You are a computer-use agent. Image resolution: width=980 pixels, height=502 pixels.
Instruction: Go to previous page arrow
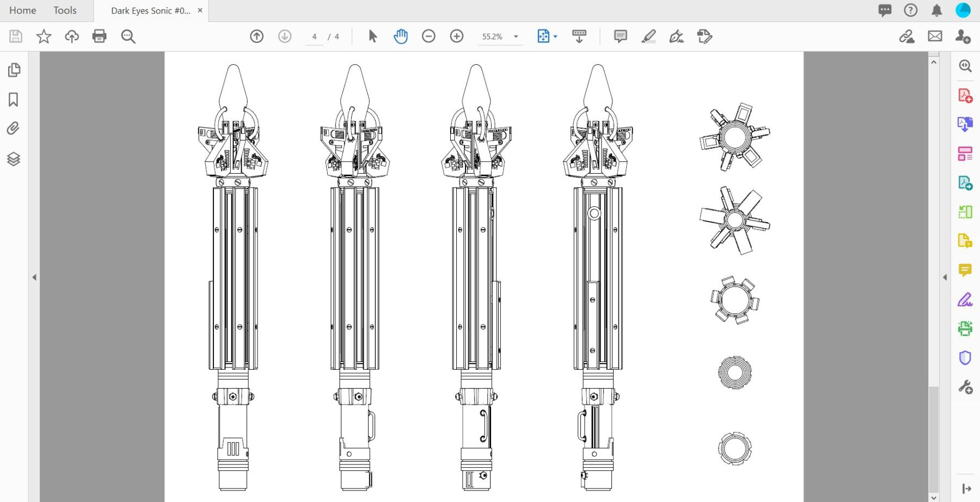(x=256, y=36)
